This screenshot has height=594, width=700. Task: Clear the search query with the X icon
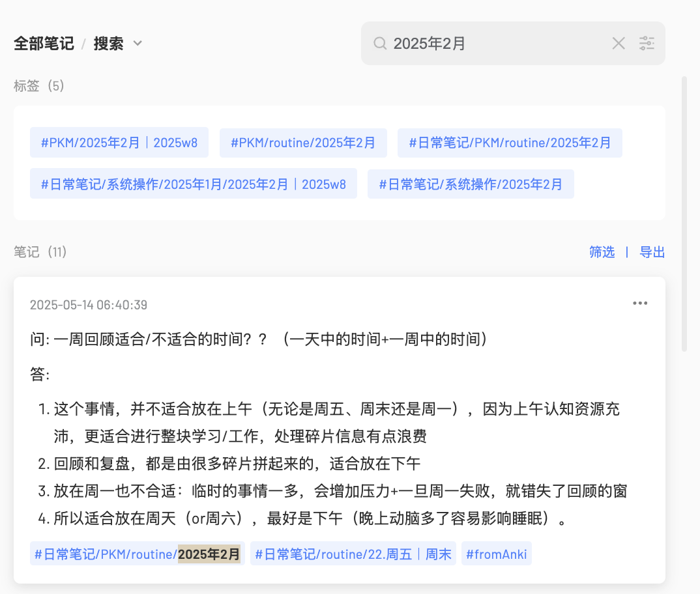pos(619,43)
